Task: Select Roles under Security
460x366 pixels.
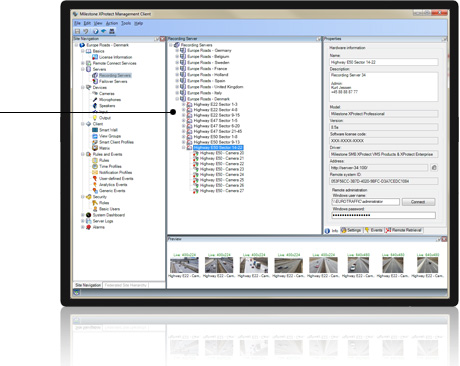Action: 104,203
